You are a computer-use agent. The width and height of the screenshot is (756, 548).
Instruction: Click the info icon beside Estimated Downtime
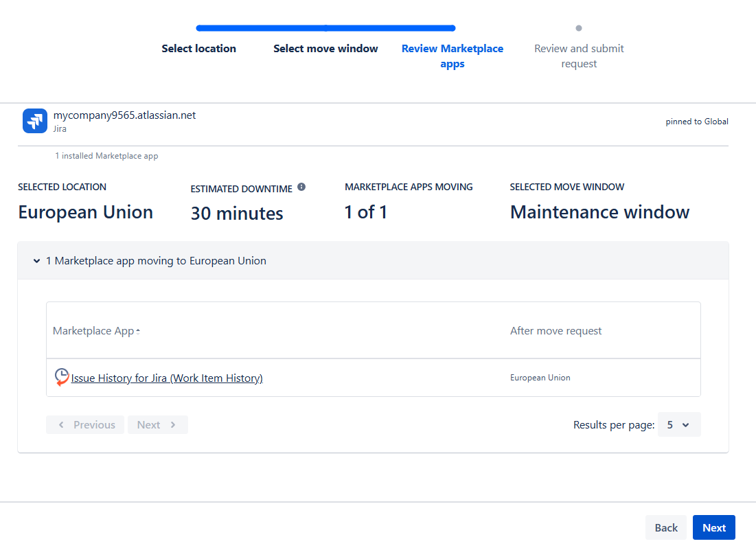pos(301,187)
